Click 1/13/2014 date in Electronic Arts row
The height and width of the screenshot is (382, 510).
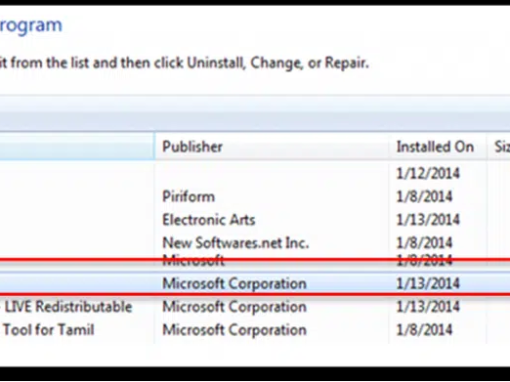pyautogui.click(x=428, y=220)
